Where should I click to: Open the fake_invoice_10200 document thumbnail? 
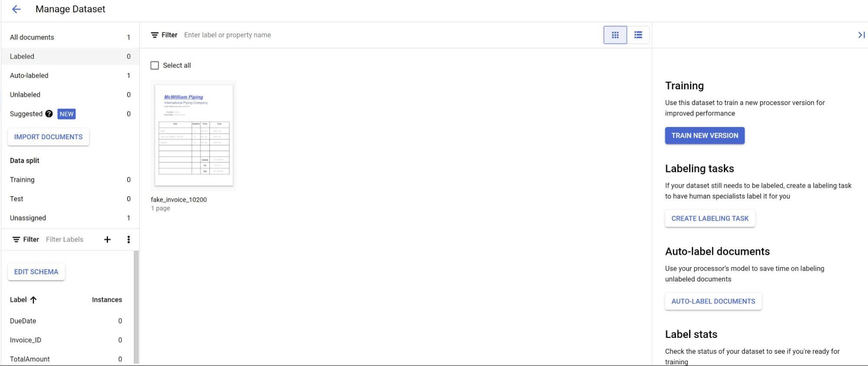click(x=194, y=135)
